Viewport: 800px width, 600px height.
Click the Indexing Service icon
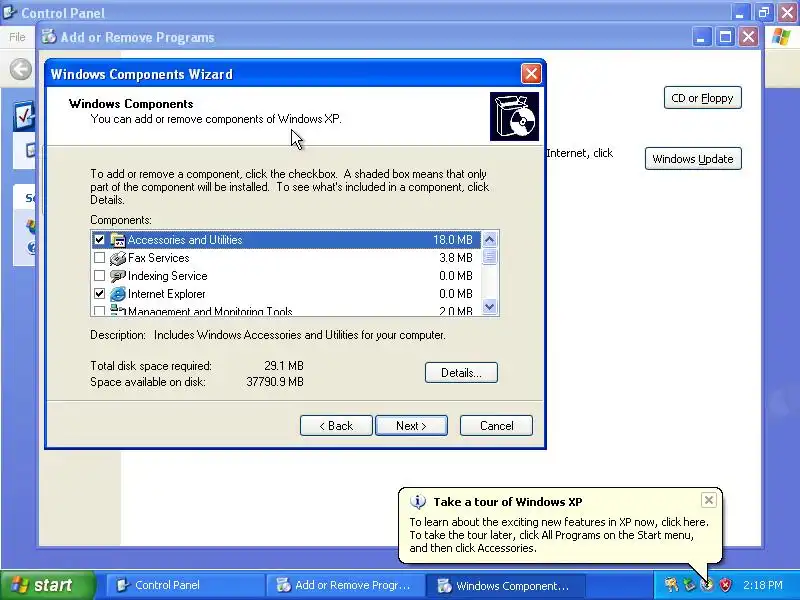[x=118, y=276]
